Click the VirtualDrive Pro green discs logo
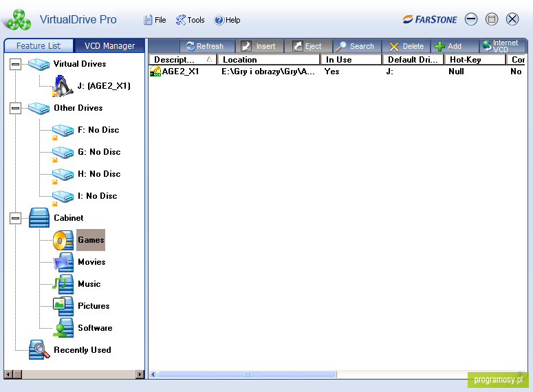The height and width of the screenshot is (392, 533). click(x=19, y=19)
